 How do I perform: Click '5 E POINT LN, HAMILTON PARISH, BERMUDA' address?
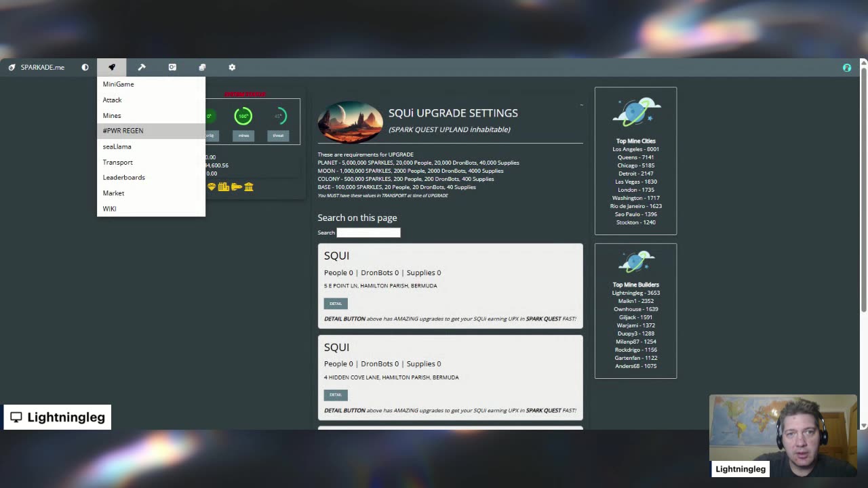pos(380,286)
